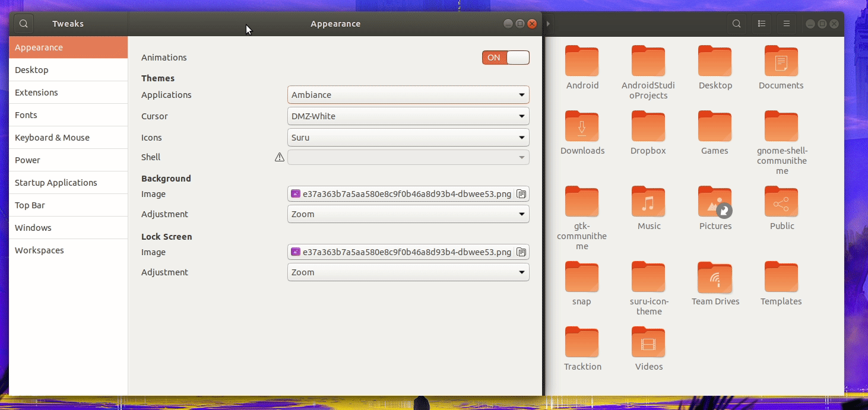Open the Downloads folder icon

click(582, 126)
